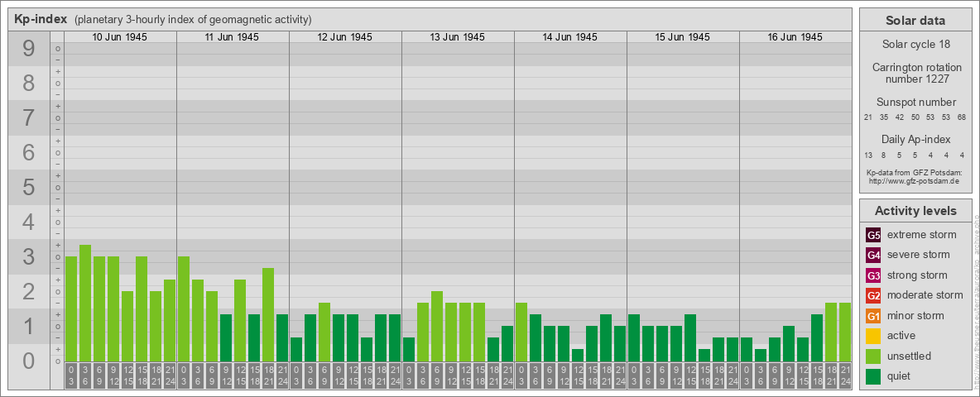Image resolution: width=980 pixels, height=397 pixels.
Task: Click sunspot number value 35
Action: pyautogui.click(x=884, y=117)
